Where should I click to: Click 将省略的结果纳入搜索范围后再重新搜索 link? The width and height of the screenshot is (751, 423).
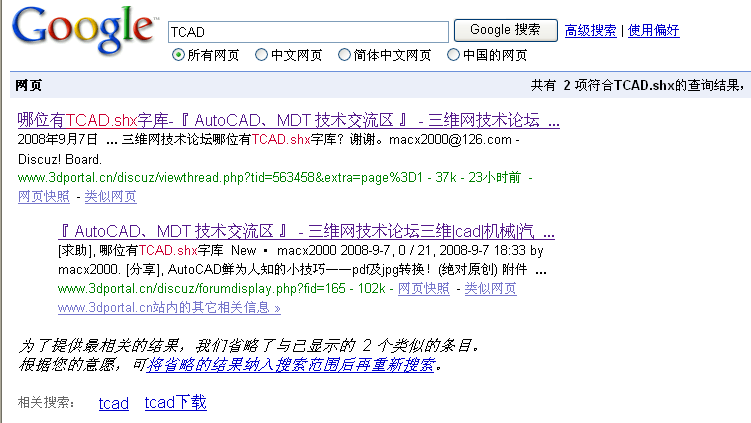(x=290, y=365)
